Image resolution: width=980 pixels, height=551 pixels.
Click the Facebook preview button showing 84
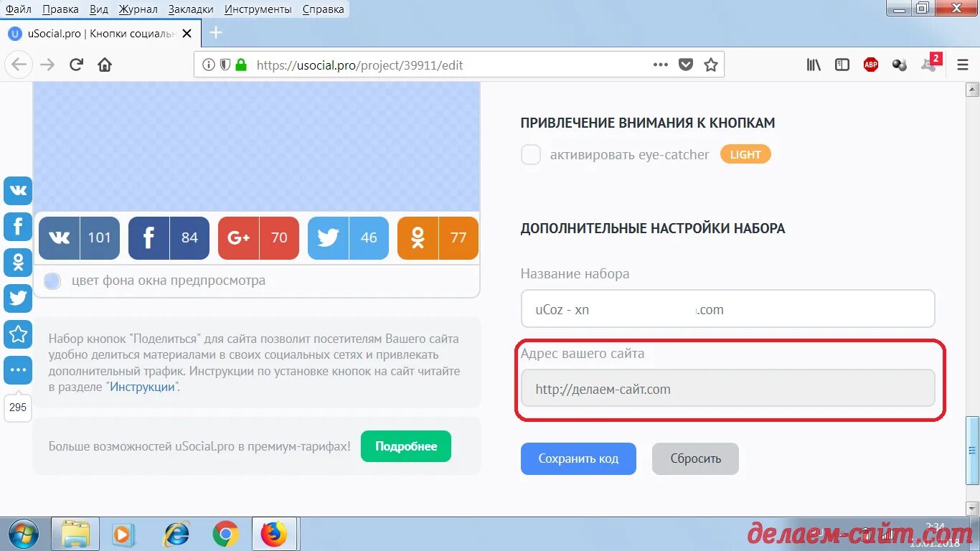click(x=169, y=237)
